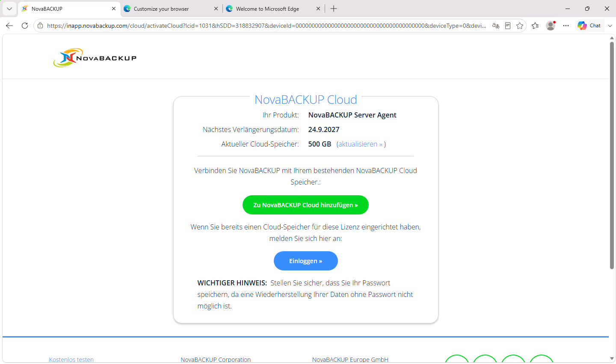Screen dimensions: 616x364
Task: Switch to the NovaBACKUP tab
Action: 69,9
